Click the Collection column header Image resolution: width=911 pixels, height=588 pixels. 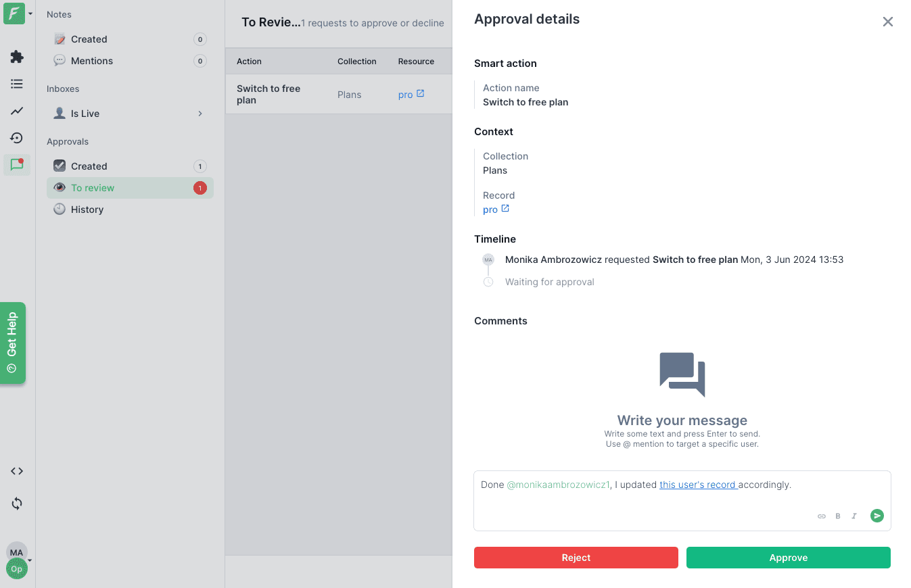pyautogui.click(x=356, y=62)
